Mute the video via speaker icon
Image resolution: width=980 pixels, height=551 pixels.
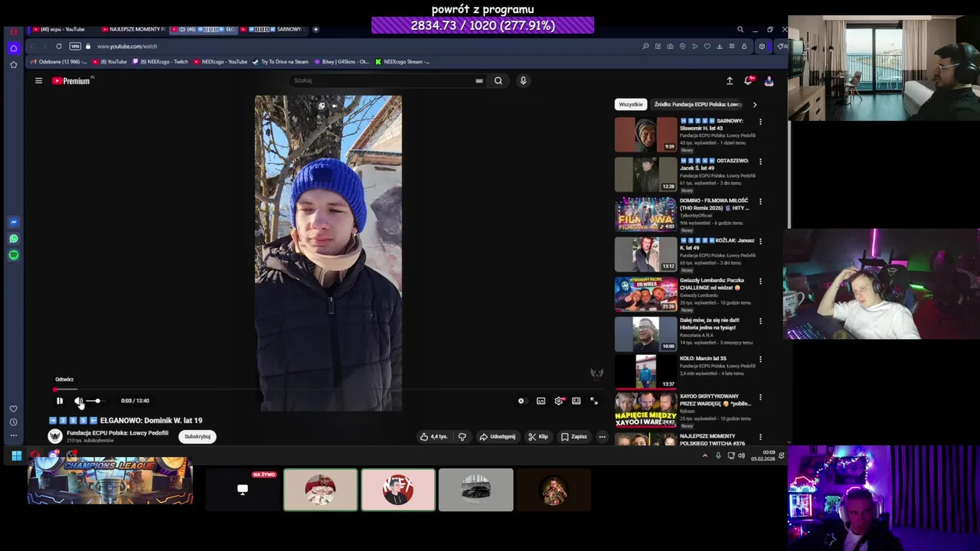[x=78, y=401]
